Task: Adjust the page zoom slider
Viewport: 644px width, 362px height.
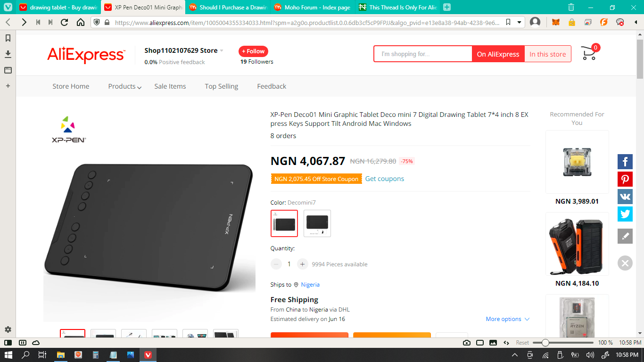Action: [x=563, y=343]
